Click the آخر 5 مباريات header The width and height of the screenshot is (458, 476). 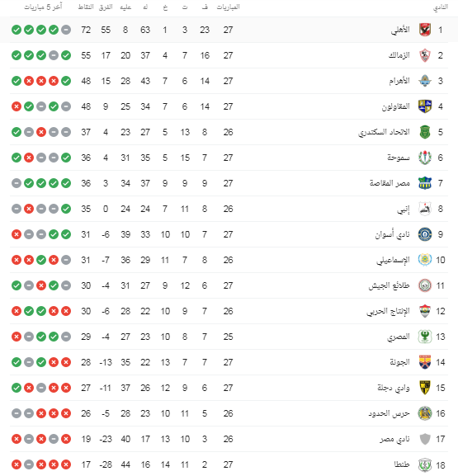point(43,7)
